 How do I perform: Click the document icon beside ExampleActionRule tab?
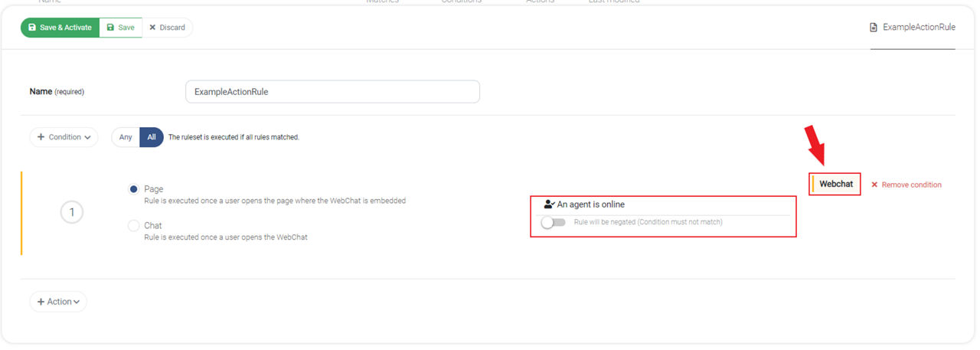(874, 27)
